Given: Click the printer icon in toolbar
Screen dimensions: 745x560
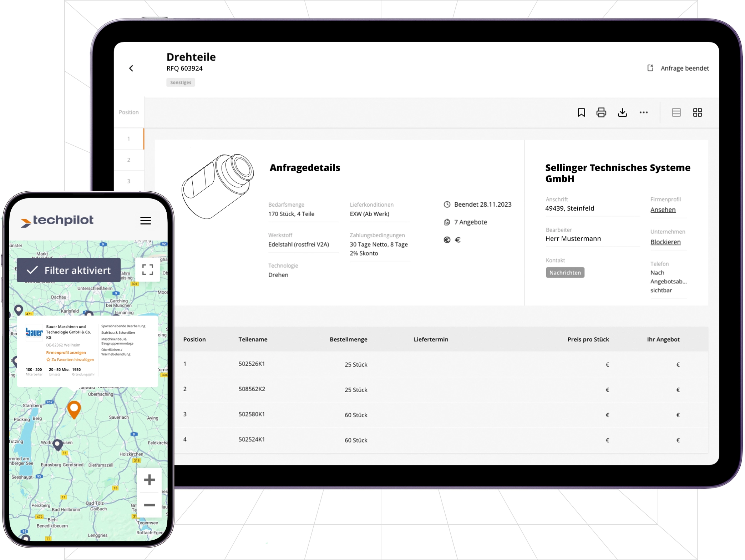Looking at the screenshot, I should tap(601, 113).
